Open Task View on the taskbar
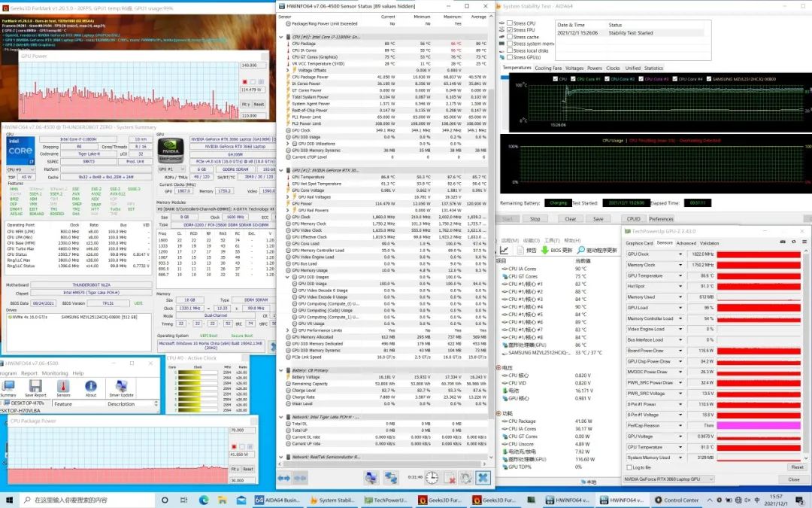The width and height of the screenshot is (812, 508). click(184, 500)
